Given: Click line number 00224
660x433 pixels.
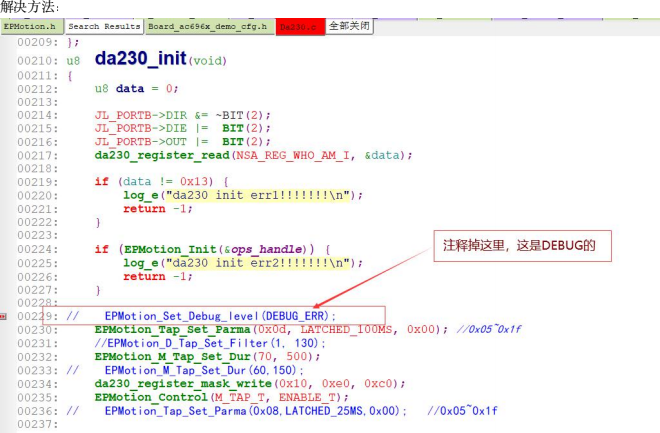Looking at the screenshot, I should click(38, 250).
